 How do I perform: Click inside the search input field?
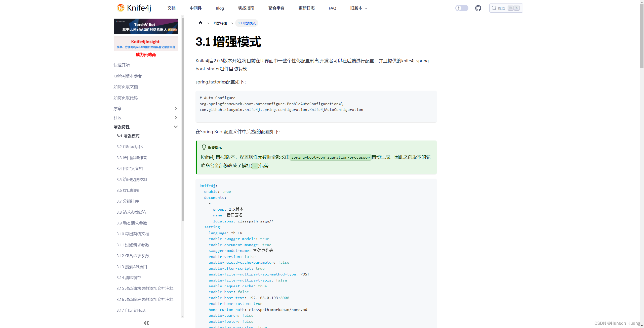(x=506, y=8)
